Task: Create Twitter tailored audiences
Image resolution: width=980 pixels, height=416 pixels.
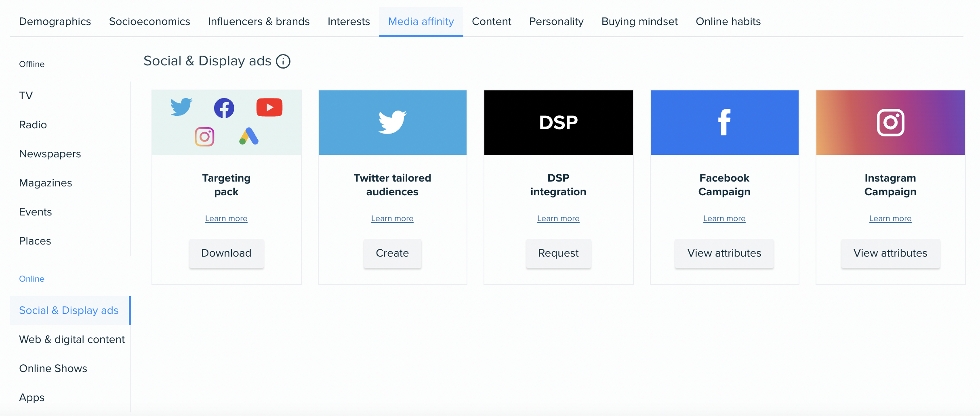Action: click(x=392, y=253)
